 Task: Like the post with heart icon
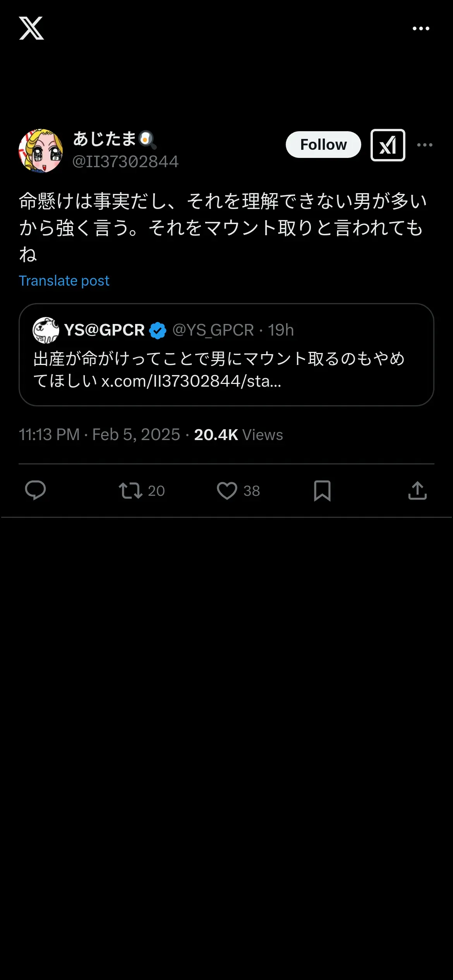tap(227, 490)
